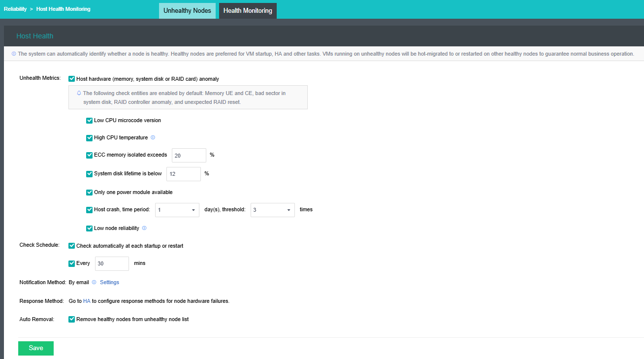Viewport: 644px width, 359px height.
Task: Click Reliability in the breadcrumb
Action: pyautogui.click(x=15, y=9)
